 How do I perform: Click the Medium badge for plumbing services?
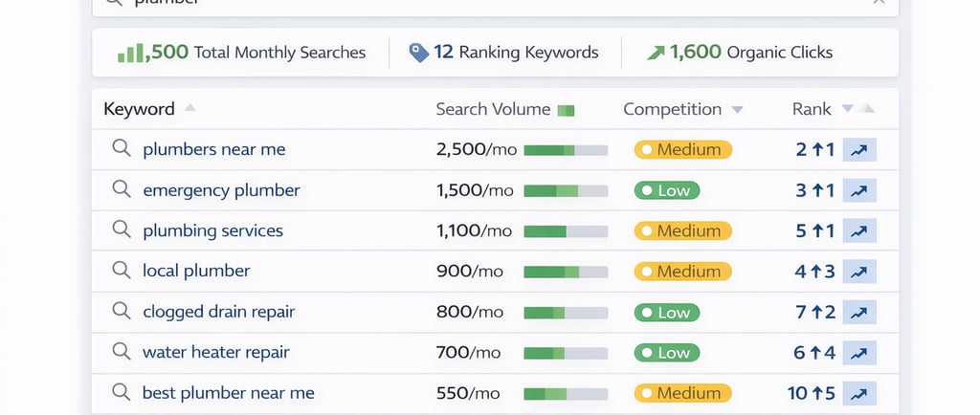(682, 231)
